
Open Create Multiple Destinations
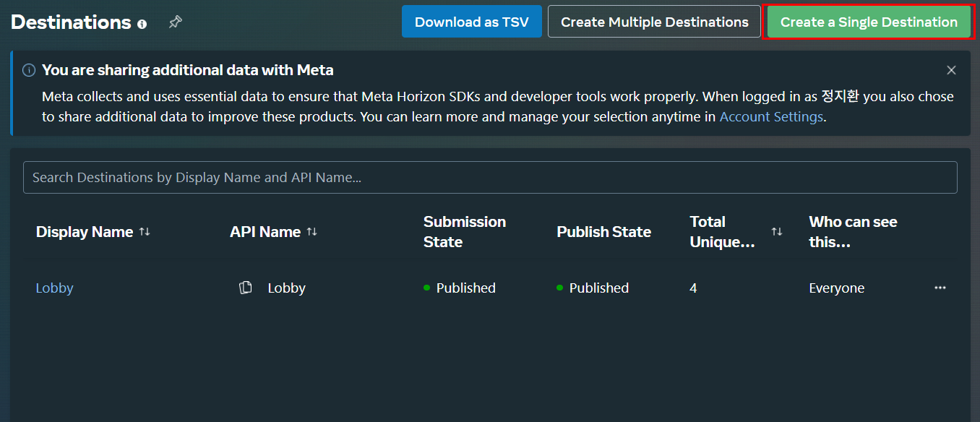(655, 22)
